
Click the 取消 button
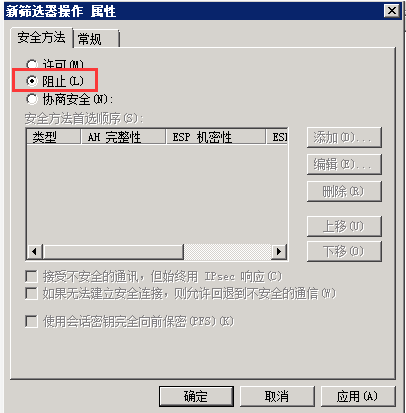click(x=277, y=396)
